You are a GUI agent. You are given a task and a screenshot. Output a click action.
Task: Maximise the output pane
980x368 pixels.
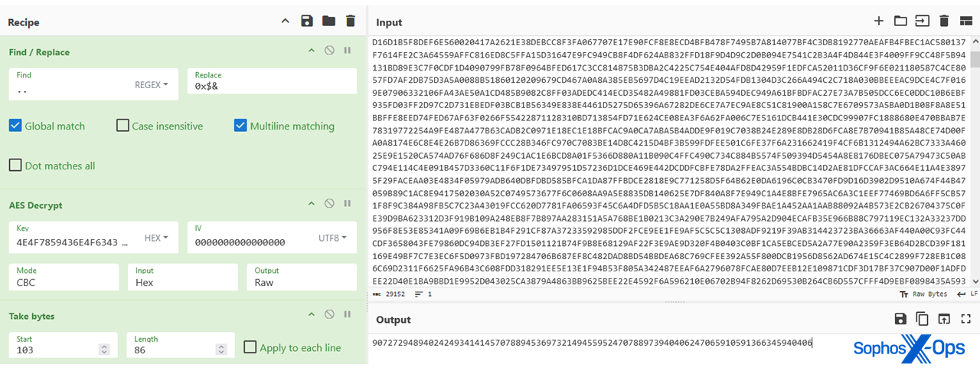[965, 319]
